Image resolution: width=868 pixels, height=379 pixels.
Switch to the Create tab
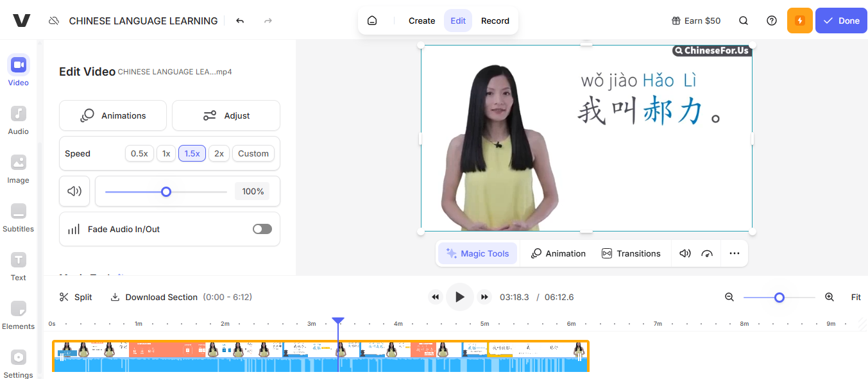(x=421, y=20)
